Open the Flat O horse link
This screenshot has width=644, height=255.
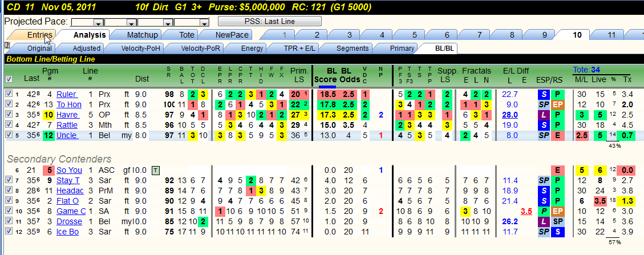coord(67,201)
